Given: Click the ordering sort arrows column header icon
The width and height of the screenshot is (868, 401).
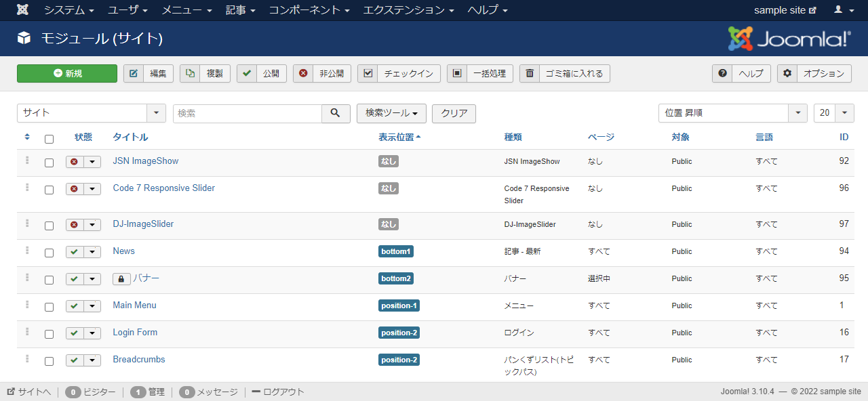Looking at the screenshot, I should pyautogui.click(x=27, y=137).
